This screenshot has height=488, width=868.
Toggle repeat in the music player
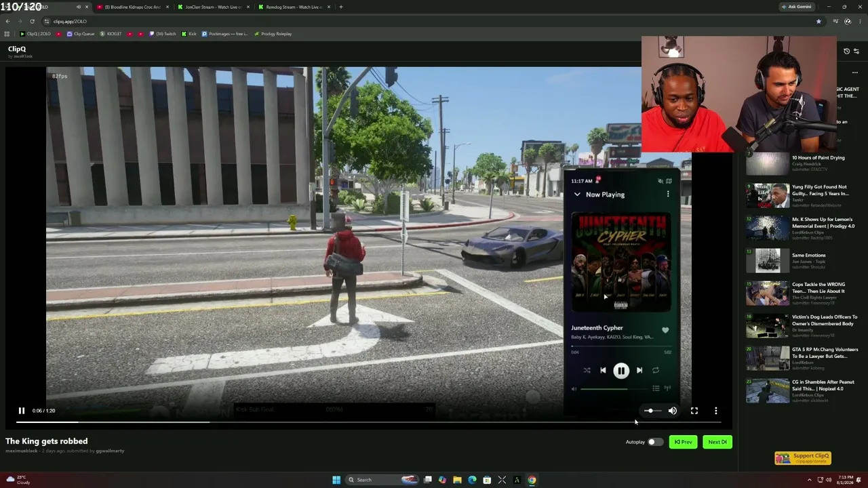[x=656, y=371]
